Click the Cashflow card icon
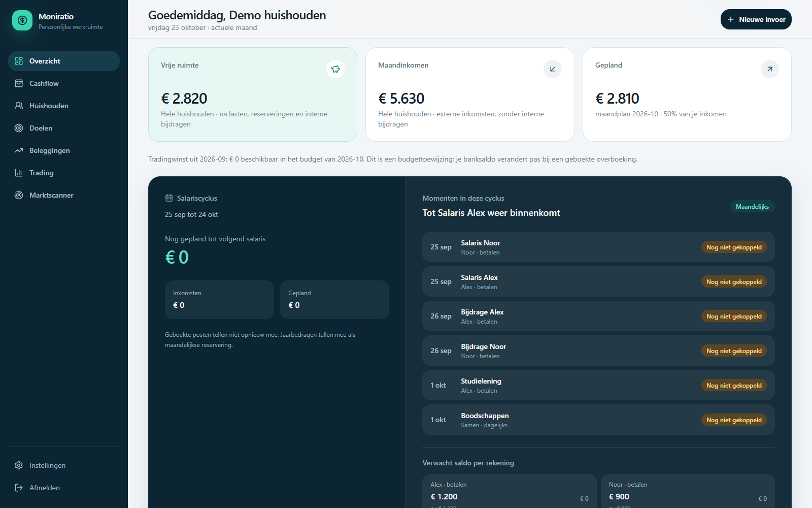The width and height of the screenshot is (812, 508). 19,83
